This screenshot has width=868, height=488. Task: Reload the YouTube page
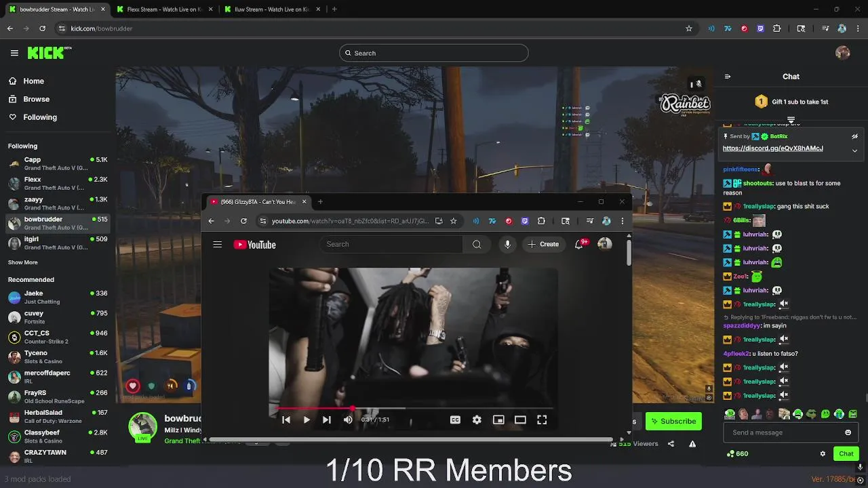(243, 221)
